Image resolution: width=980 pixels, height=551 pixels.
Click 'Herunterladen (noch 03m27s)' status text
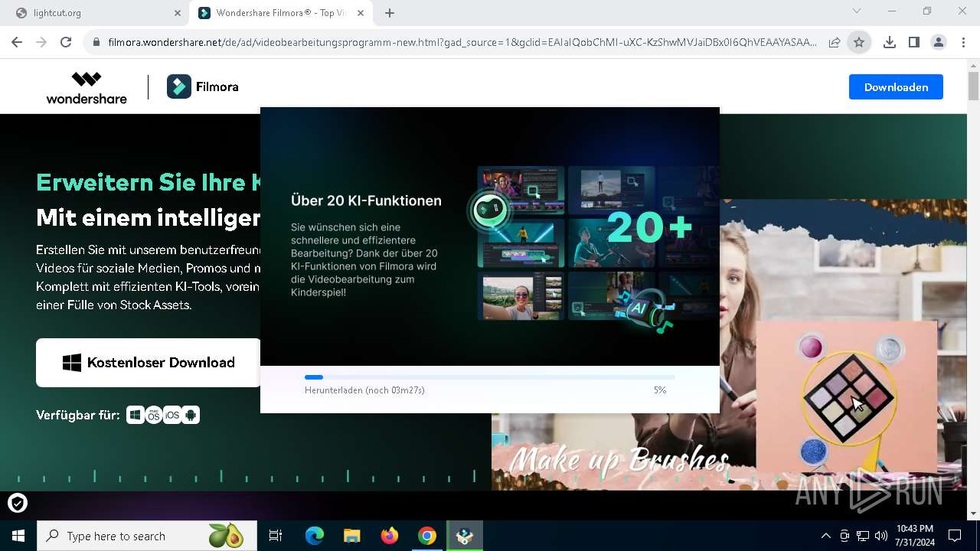click(x=364, y=390)
